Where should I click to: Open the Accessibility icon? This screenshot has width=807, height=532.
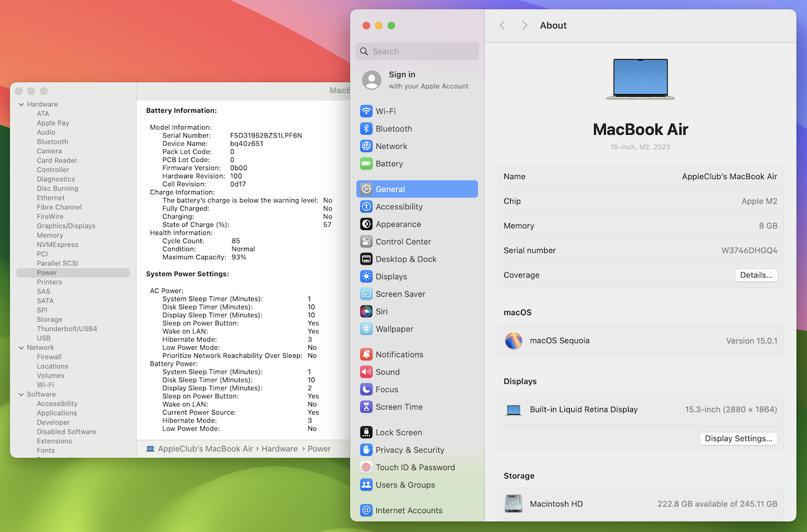point(366,207)
